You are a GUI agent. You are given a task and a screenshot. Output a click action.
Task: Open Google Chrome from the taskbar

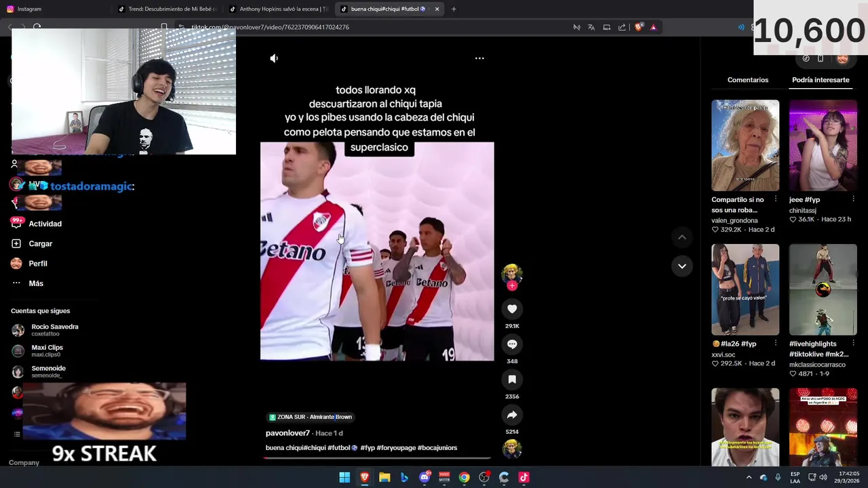point(464,477)
